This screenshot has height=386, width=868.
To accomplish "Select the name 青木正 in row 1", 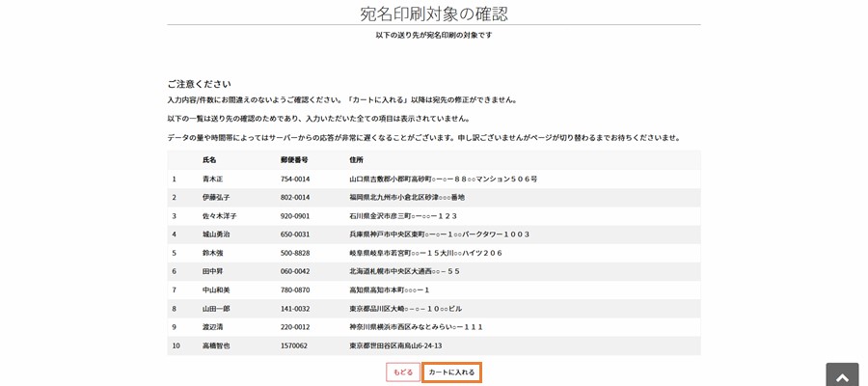I will (212, 179).
